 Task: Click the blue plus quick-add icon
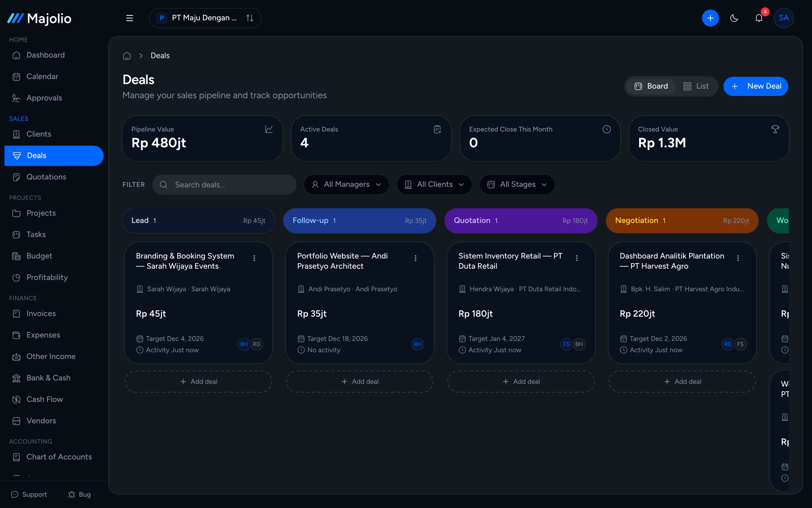(x=710, y=18)
